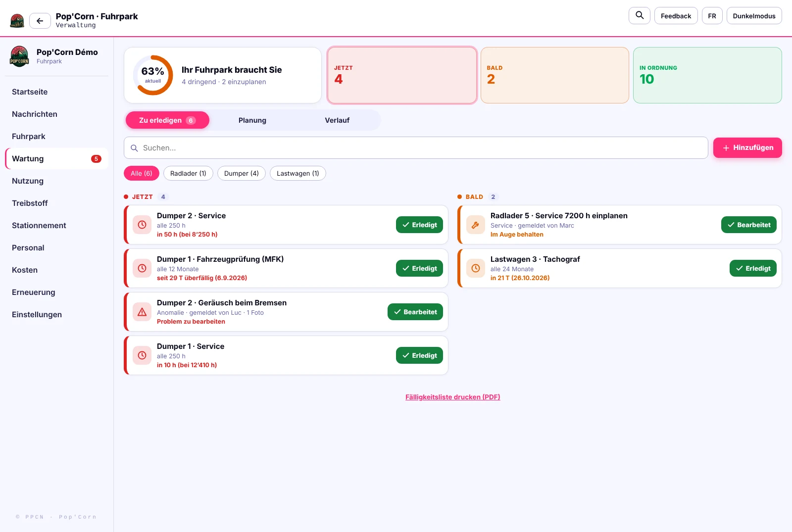The image size is (792, 532).
Task: Filter by Lastwagen (1)
Action: [298, 173]
